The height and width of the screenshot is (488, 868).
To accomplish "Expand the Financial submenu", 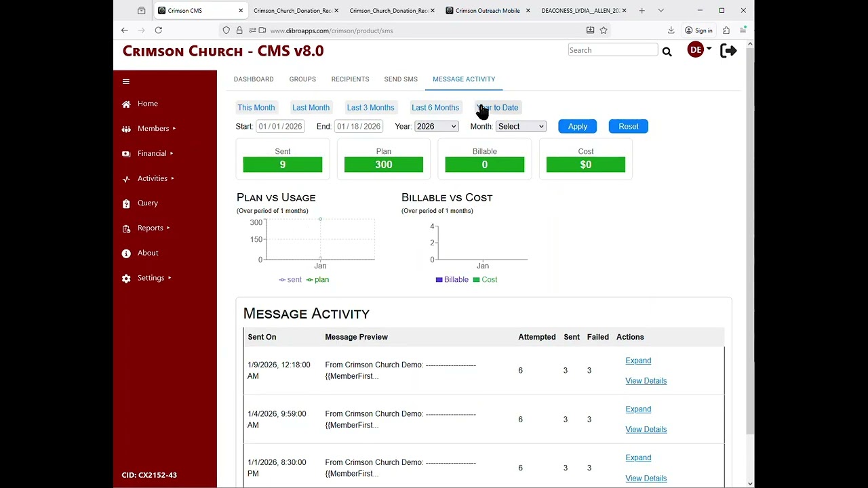I will (x=172, y=154).
